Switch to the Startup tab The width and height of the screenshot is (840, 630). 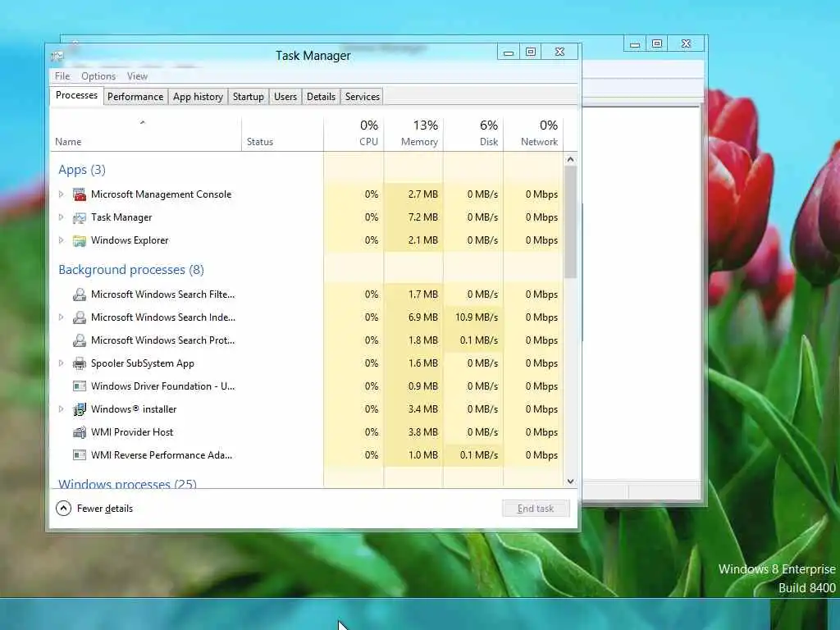point(248,97)
